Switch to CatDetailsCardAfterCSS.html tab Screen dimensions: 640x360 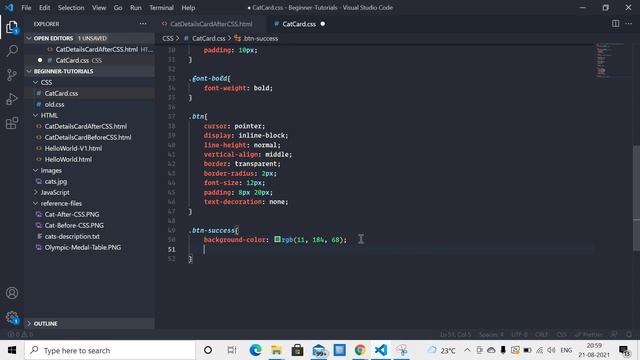click(211, 24)
